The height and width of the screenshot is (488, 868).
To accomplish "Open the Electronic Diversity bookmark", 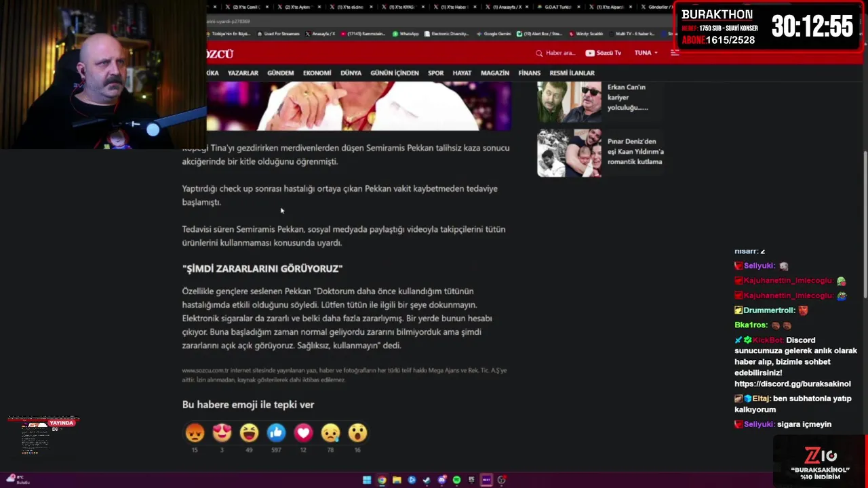I will point(446,34).
